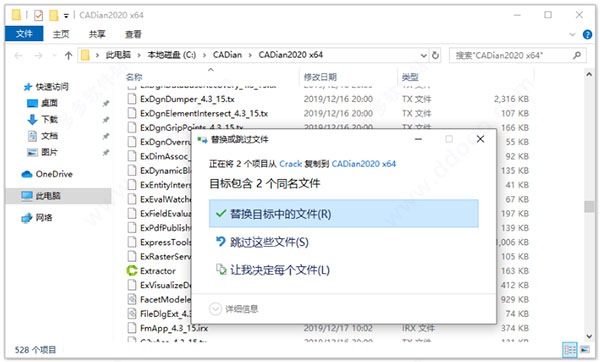
Task: Sort by the 名称 column header
Action: pyautogui.click(x=134, y=77)
